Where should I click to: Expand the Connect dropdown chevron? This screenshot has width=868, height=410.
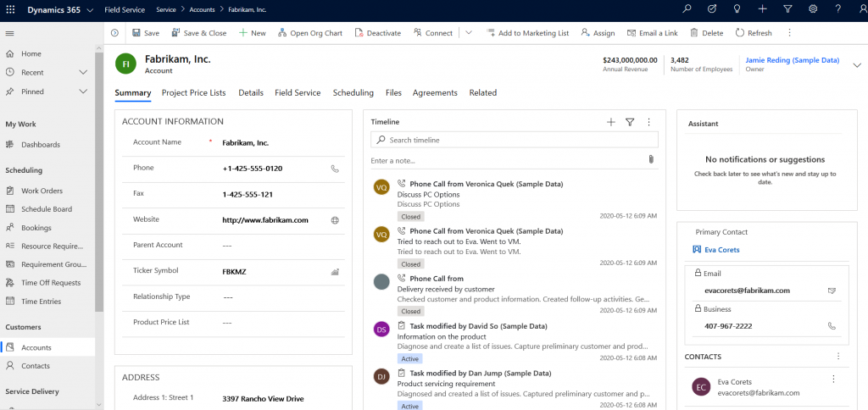pyautogui.click(x=469, y=33)
